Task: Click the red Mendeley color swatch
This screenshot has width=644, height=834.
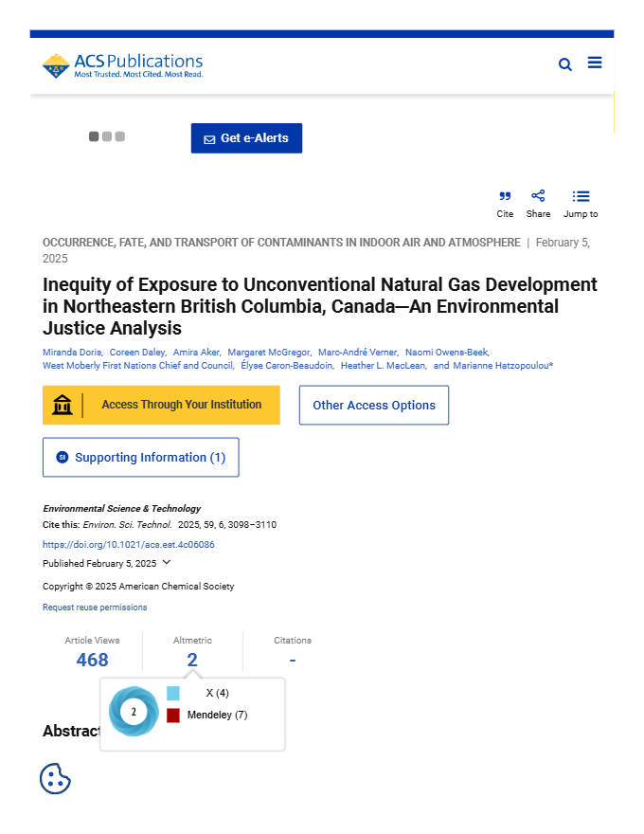Action: (x=173, y=716)
